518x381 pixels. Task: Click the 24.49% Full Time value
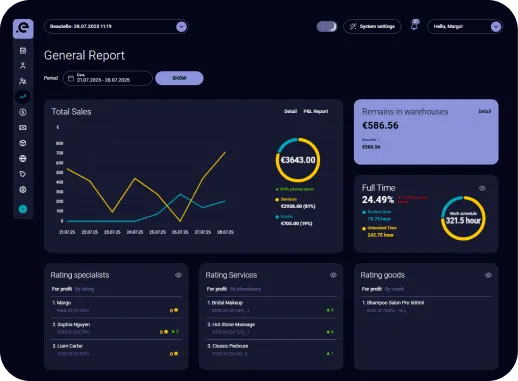click(x=378, y=200)
